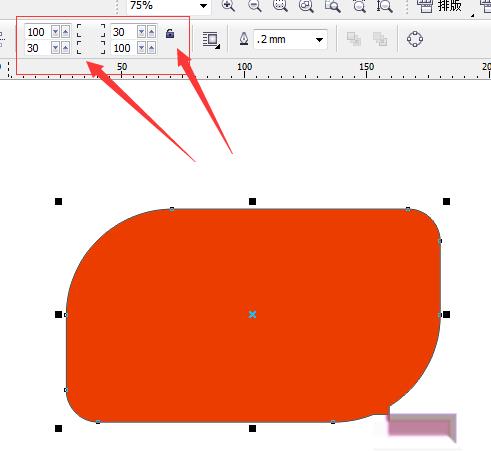The image size is (491, 452).
Task: Click the bottom-left black selection handle
Action: pyautogui.click(x=58, y=428)
